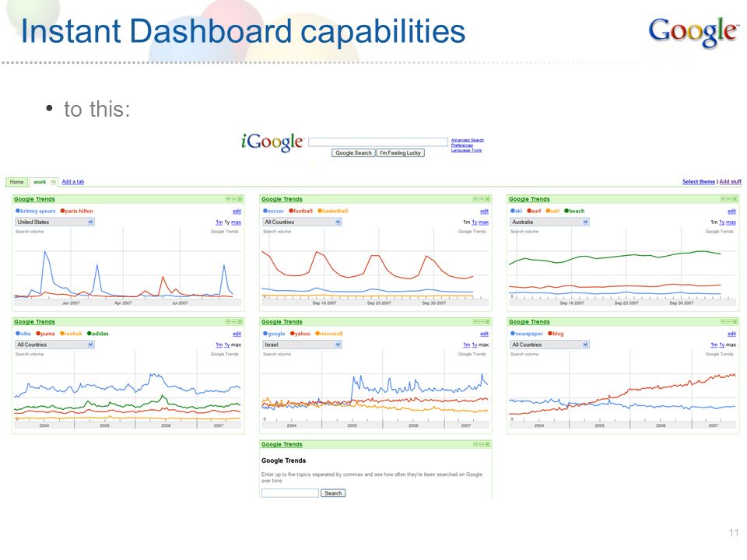This screenshot has width=747, height=560.
Task: Set ski surf chart range to max
Action: pos(731,222)
